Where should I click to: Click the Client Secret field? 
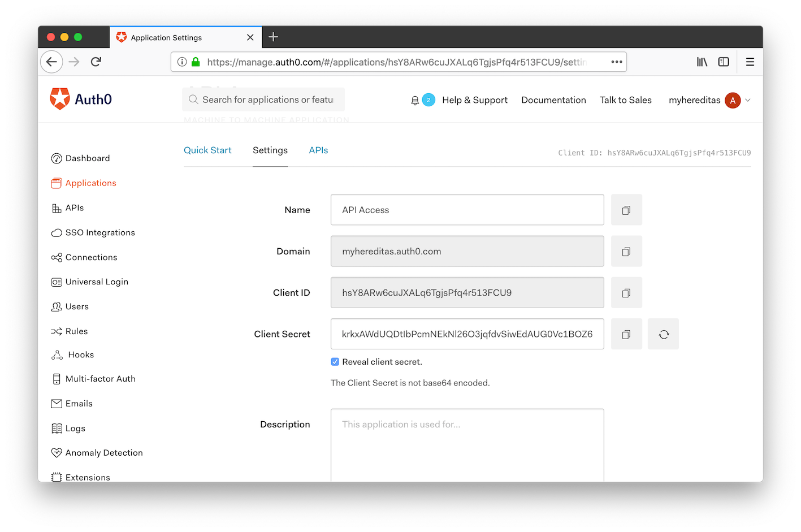point(467,334)
